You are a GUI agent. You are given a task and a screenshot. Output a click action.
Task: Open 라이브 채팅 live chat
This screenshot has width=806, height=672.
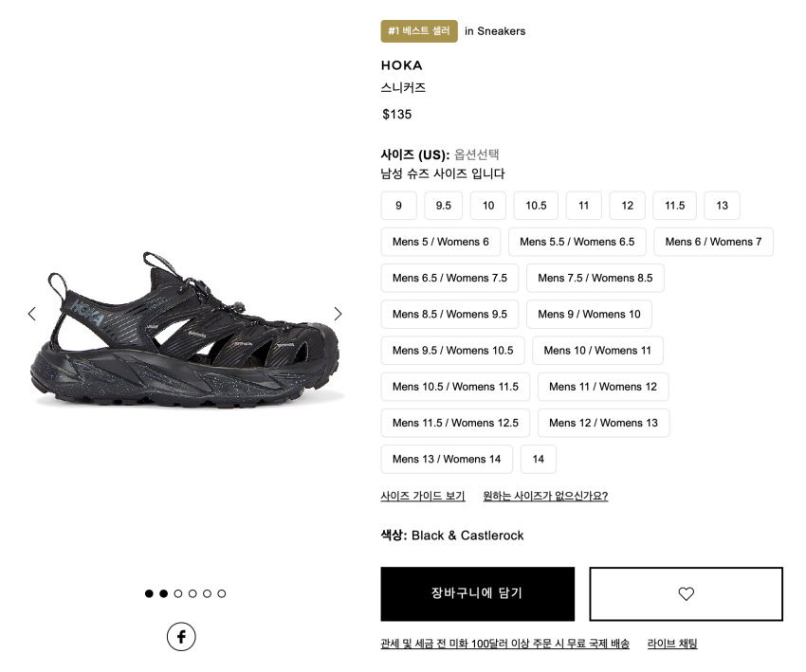click(672, 644)
